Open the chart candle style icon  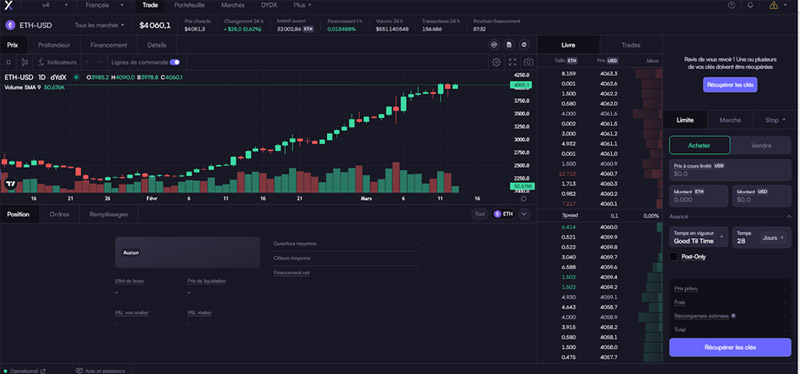24,62
